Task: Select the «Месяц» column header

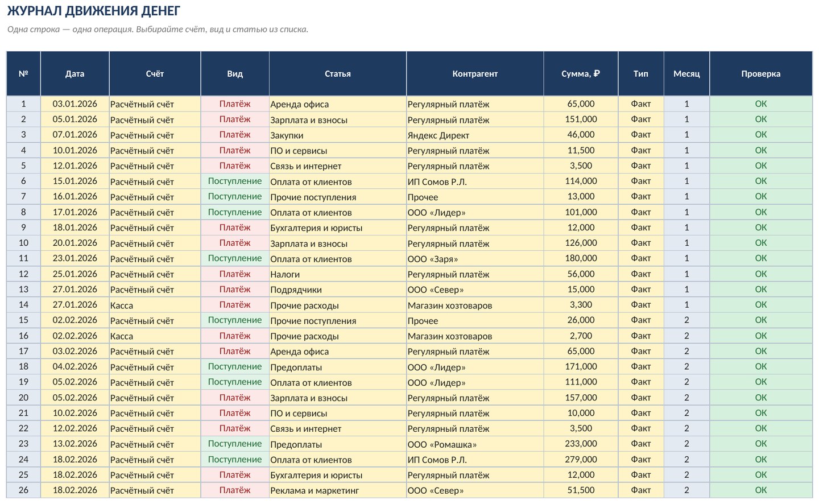Action: coord(686,73)
